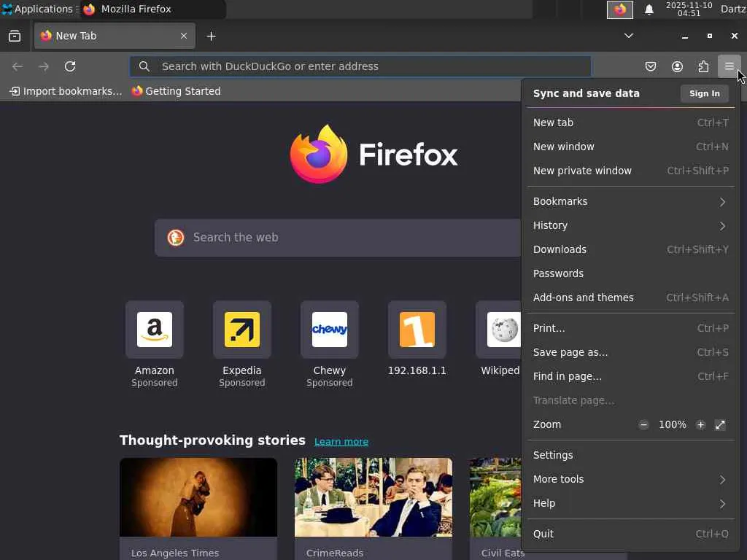Image resolution: width=747 pixels, height=560 pixels.
Task: Increase zoom with the plus button
Action: [x=700, y=425]
